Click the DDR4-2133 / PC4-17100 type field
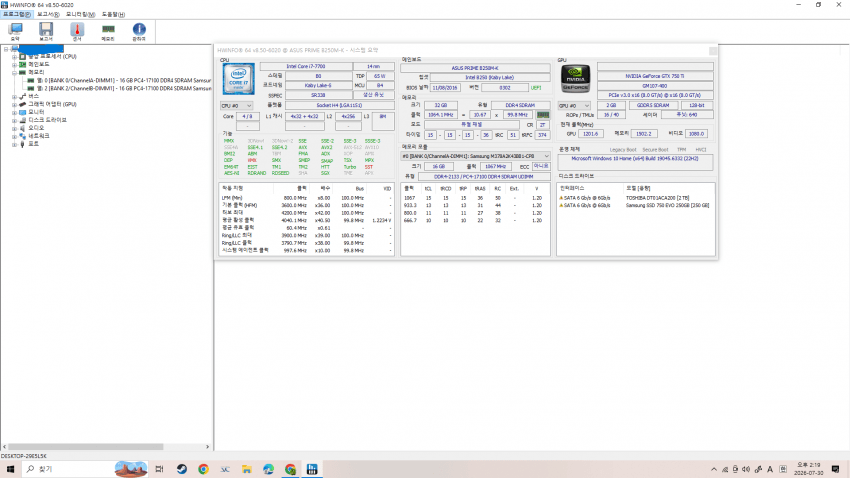Image resolution: width=850 pixels, height=478 pixels. click(483, 177)
